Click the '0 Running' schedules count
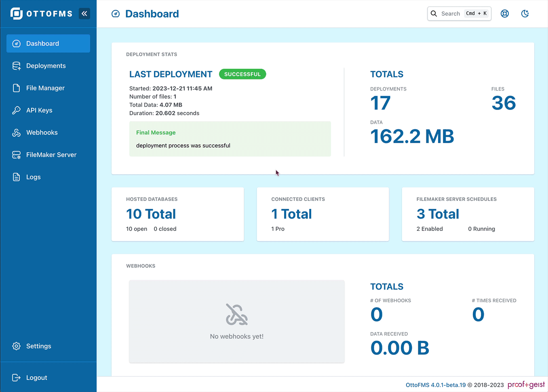The width and height of the screenshot is (548, 392). pos(481,229)
